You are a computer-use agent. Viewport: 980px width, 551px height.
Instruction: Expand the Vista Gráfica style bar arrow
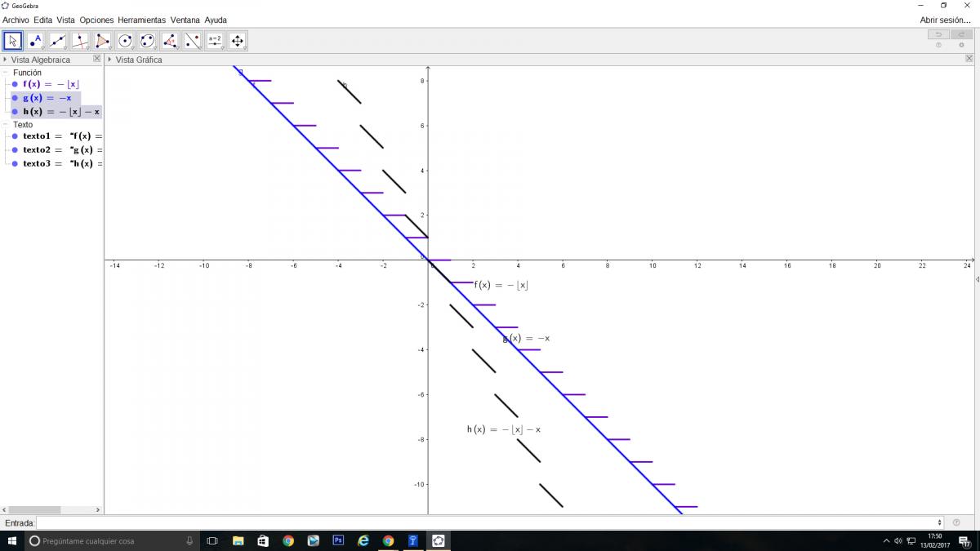click(x=109, y=60)
